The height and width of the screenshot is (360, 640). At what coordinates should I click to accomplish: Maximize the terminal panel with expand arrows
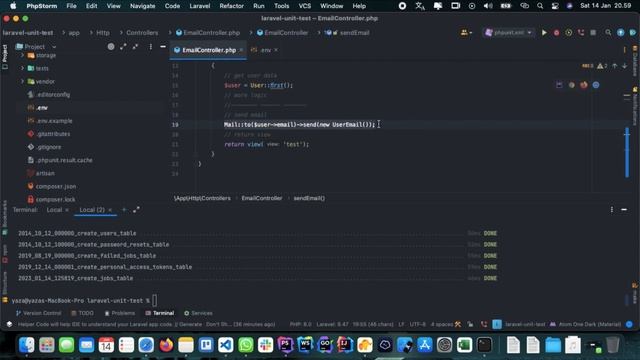point(136,210)
